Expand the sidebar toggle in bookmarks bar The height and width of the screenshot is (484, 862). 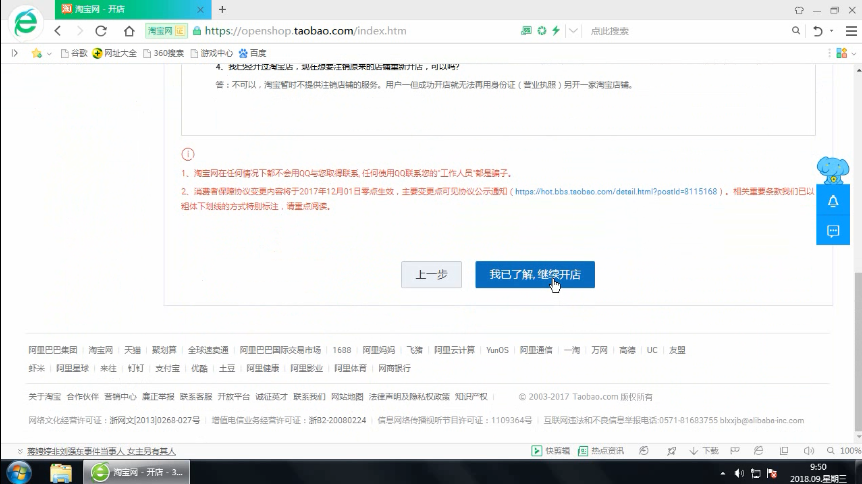(x=15, y=53)
